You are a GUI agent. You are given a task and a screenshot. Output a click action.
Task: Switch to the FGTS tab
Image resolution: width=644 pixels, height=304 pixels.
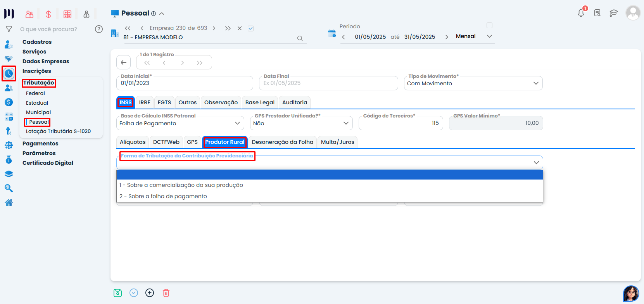click(164, 102)
